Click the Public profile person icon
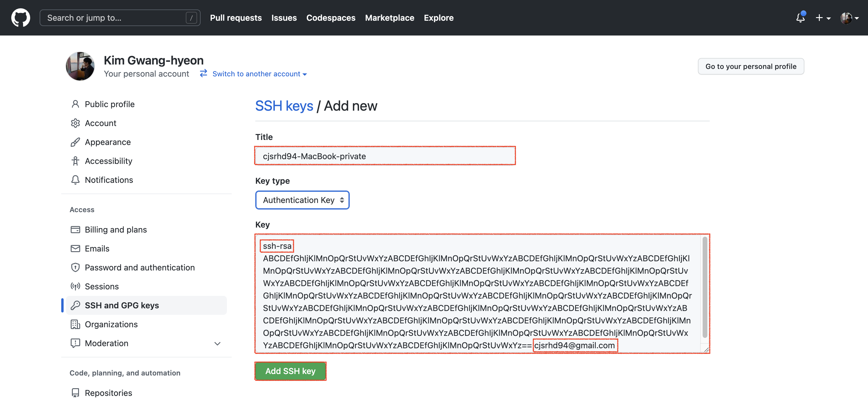This screenshot has width=868, height=403. 75,104
